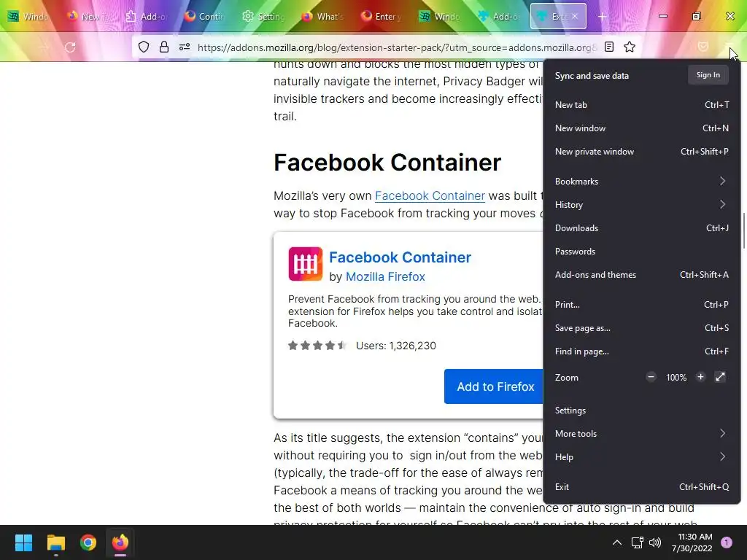Image resolution: width=747 pixels, height=560 pixels.
Task: Open Passwords from the menu
Action: pyautogui.click(x=642, y=251)
